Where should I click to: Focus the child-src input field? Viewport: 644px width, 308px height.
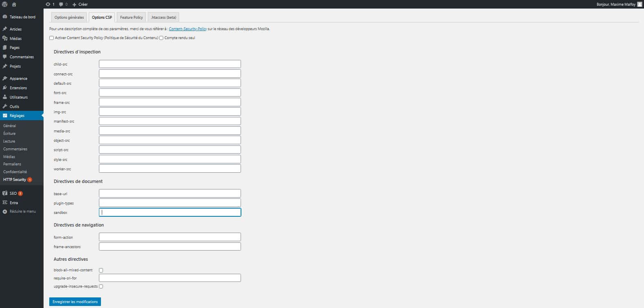pos(170,64)
